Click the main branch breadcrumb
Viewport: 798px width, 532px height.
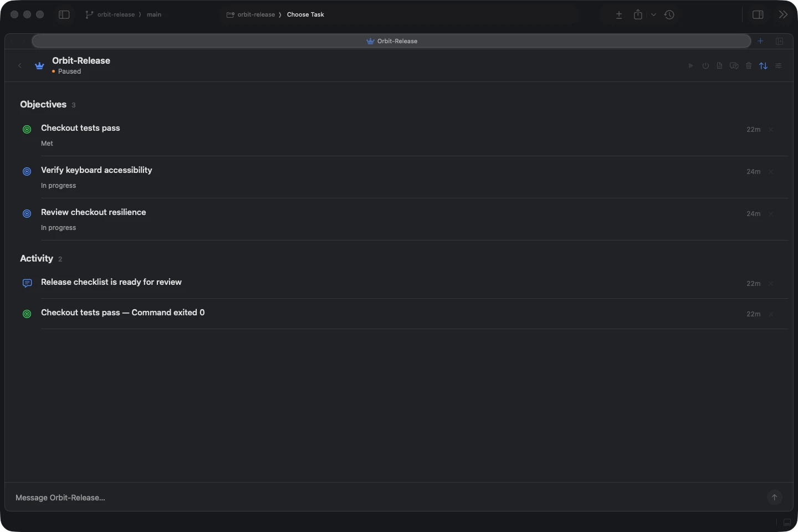(x=154, y=15)
